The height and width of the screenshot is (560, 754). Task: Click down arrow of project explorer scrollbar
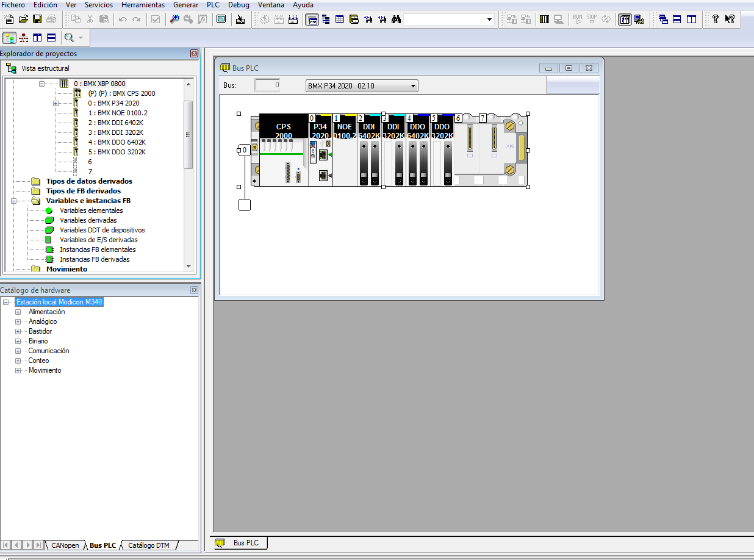(x=188, y=267)
